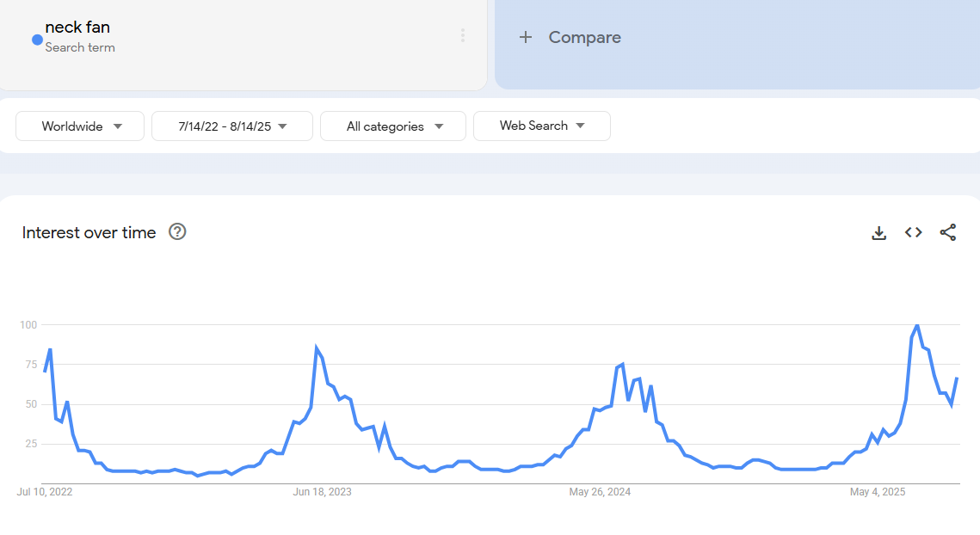Click the May 4, 2025 axis label
The height and width of the screenshot is (535, 980).
click(878, 492)
